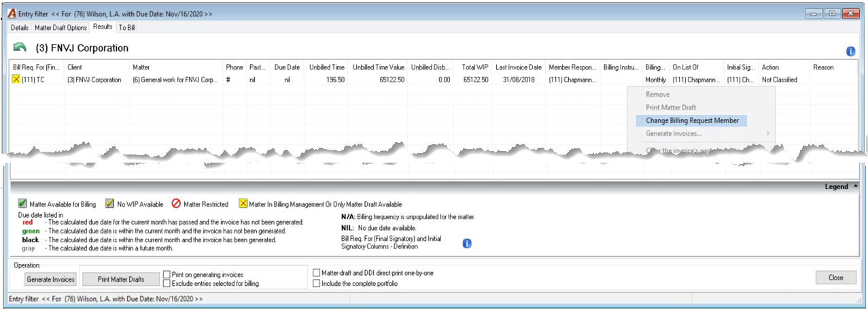Click the Due Date column header
Viewport: 868px width, 311px height.
[288, 67]
